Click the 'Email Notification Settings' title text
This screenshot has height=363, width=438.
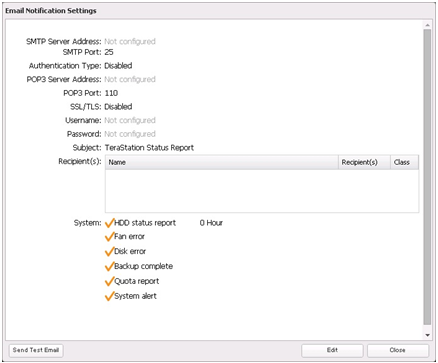pos(51,11)
